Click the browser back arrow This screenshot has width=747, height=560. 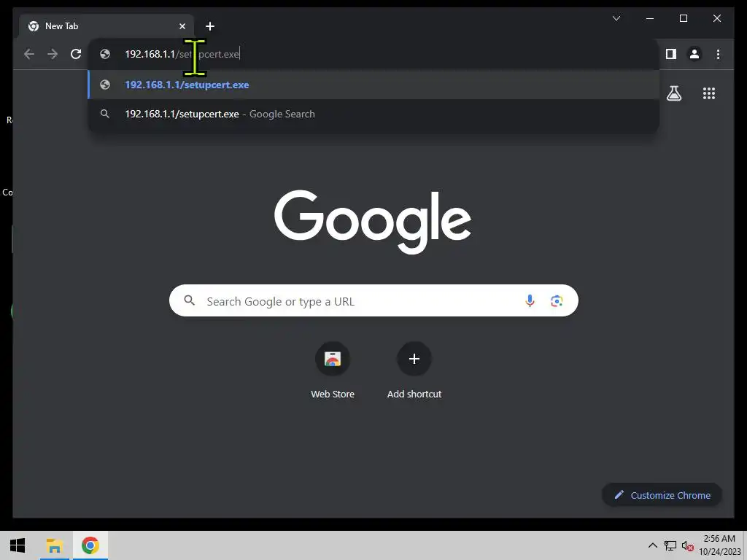point(29,54)
